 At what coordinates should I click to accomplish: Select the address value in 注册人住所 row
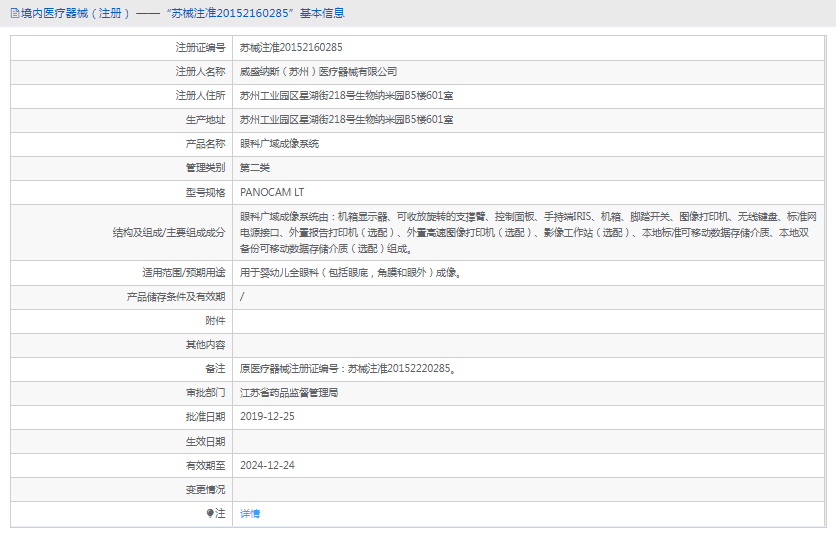tap(347, 95)
